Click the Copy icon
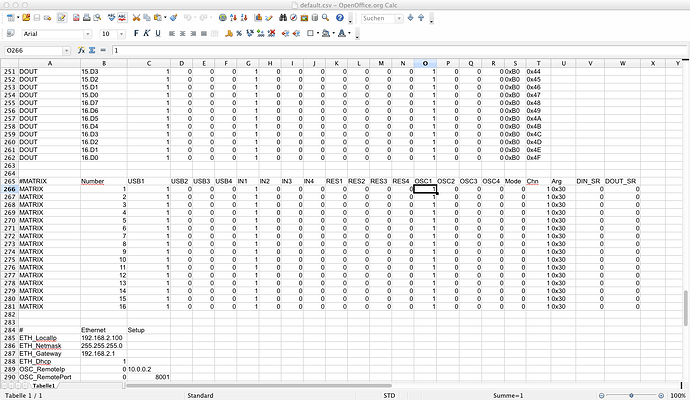Image resolution: width=690 pixels, height=400 pixels. click(147, 18)
